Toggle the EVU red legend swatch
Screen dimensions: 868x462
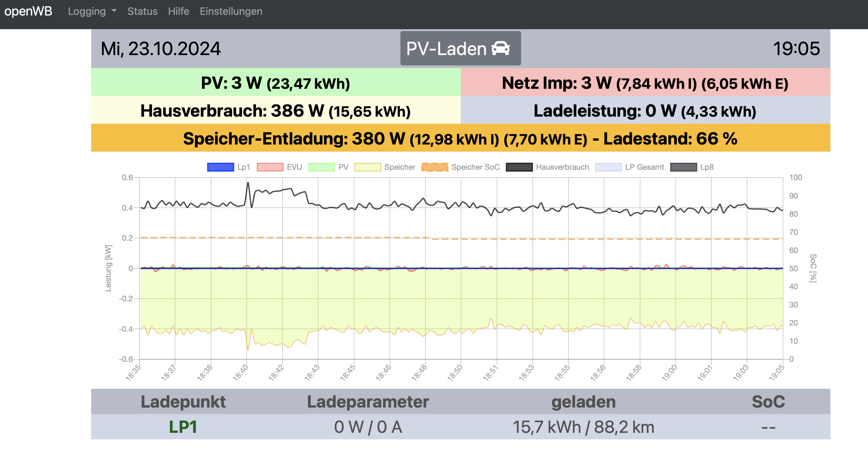pos(270,167)
